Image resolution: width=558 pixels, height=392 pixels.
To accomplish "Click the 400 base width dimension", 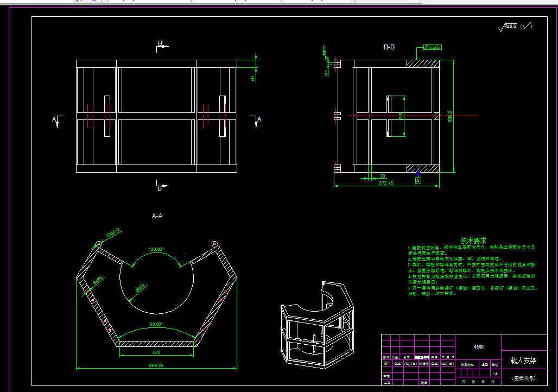I will 156,352.
